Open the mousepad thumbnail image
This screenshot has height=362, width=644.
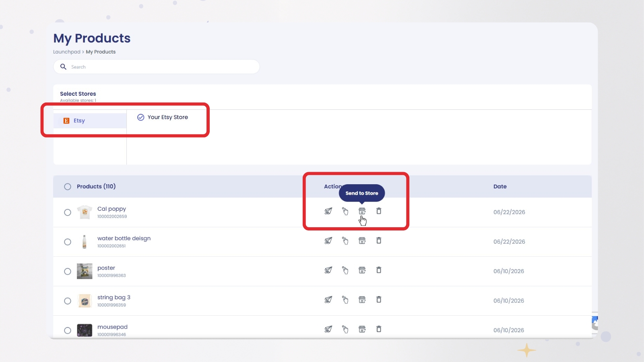(85, 330)
